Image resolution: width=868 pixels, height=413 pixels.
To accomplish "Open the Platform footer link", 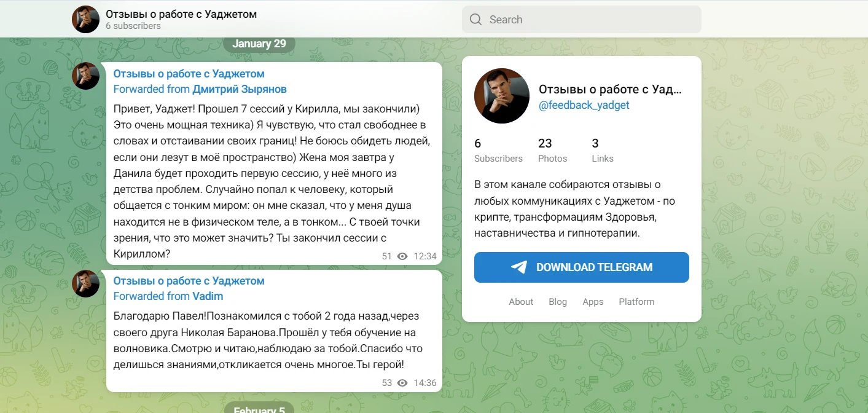I will point(636,302).
